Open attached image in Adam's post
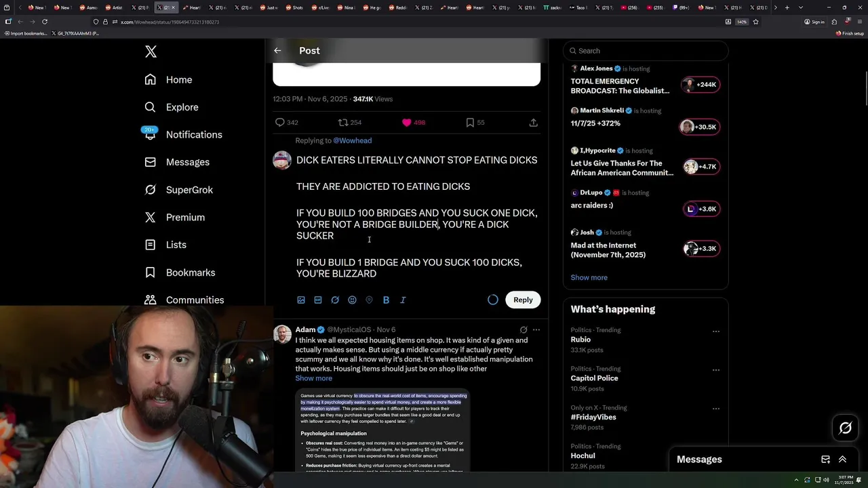 pos(384,431)
